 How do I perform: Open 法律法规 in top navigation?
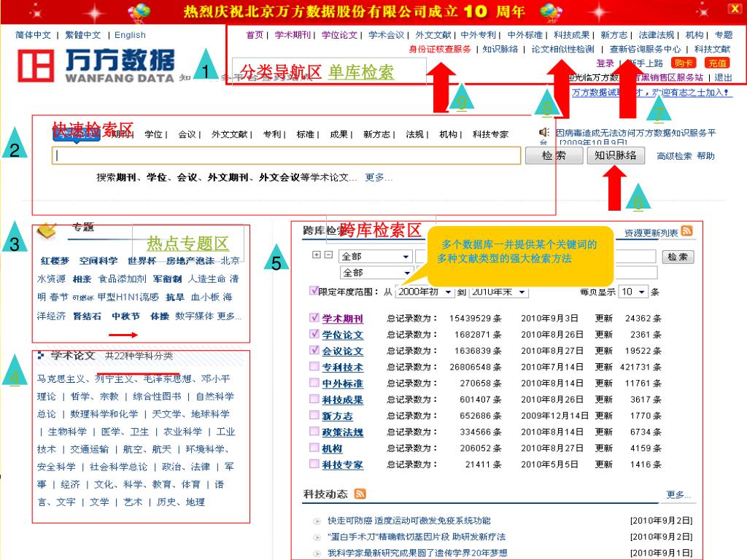click(657, 35)
